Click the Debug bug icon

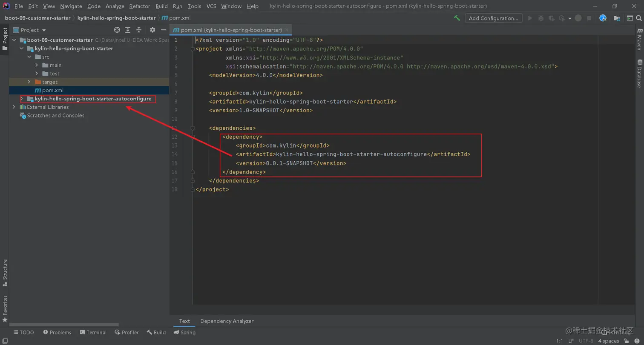point(541,18)
